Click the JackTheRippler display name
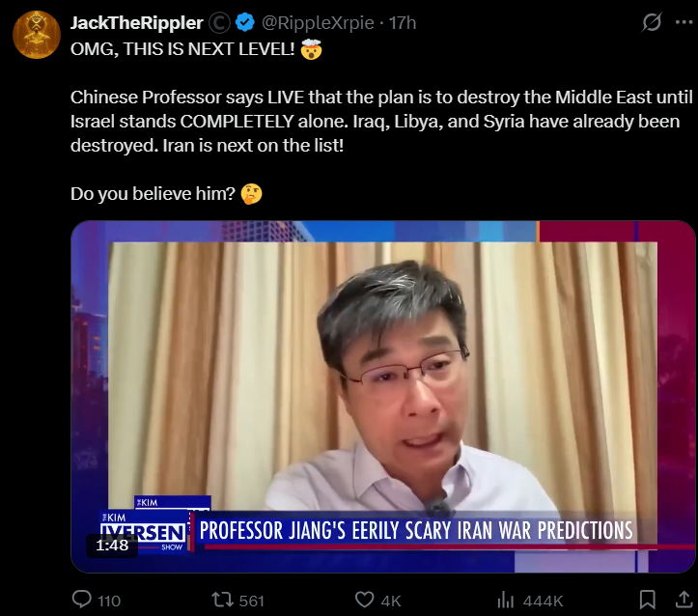This screenshot has height=616, width=698. pos(137,23)
